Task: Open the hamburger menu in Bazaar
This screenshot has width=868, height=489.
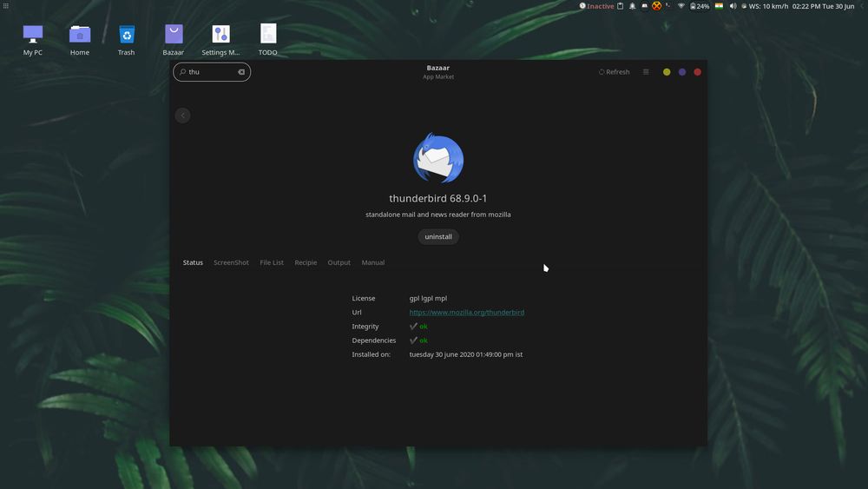Action: pyautogui.click(x=646, y=72)
